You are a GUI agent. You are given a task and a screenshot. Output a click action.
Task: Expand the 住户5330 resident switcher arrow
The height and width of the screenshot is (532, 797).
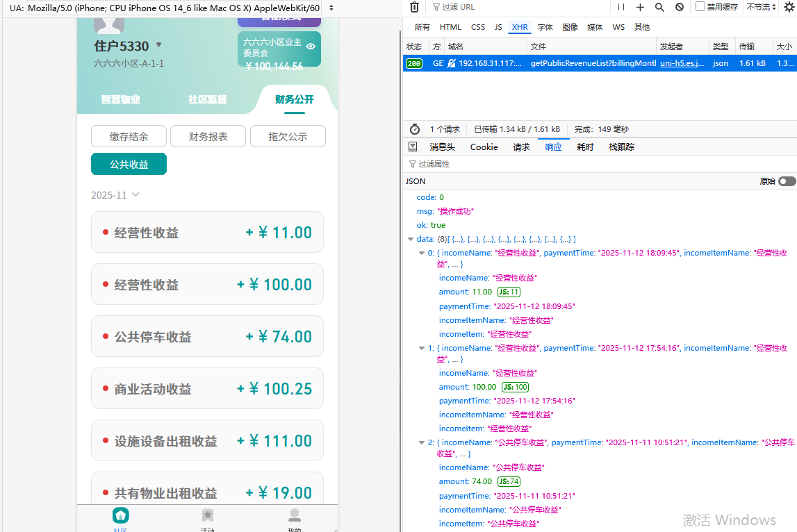point(158,45)
